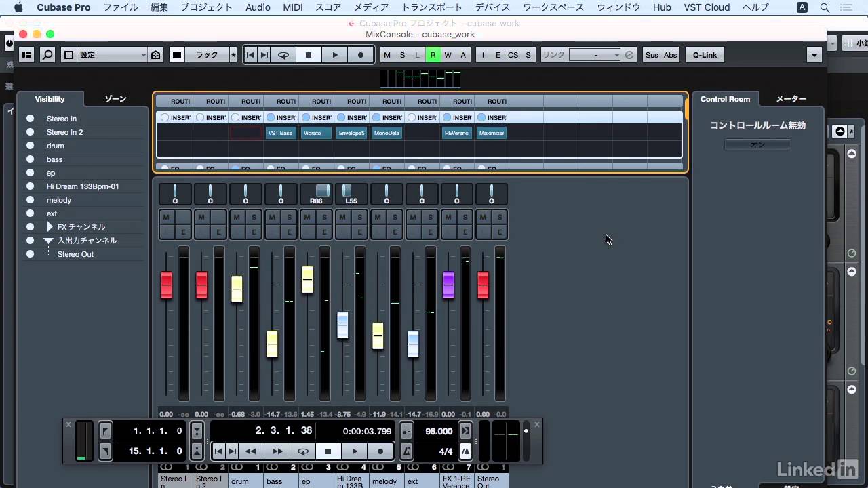Solo the bass channel
Image resolution: width=868 pixels, height=488 pixels.
click(290, 217)
